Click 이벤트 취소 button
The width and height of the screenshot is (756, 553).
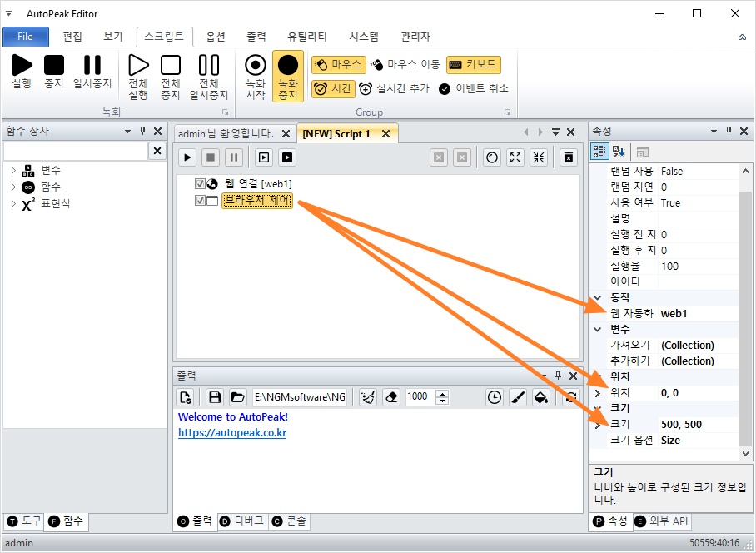tap(474, 89)
